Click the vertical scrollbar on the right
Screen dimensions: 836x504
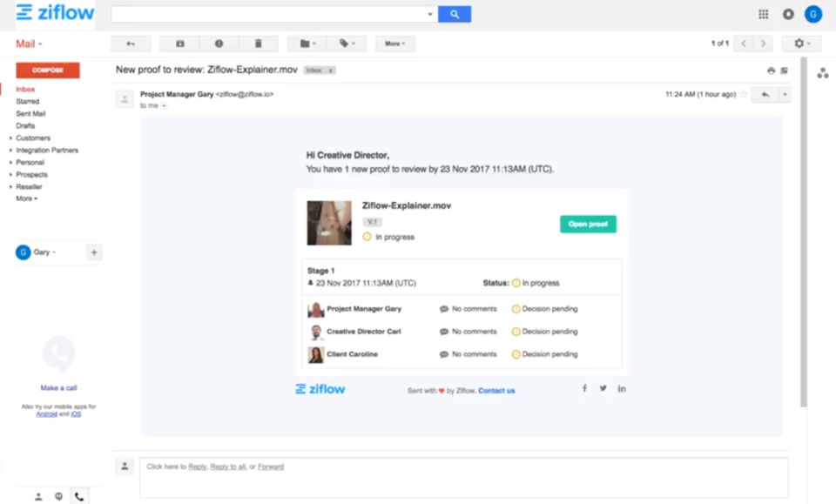tap(804, 232)
